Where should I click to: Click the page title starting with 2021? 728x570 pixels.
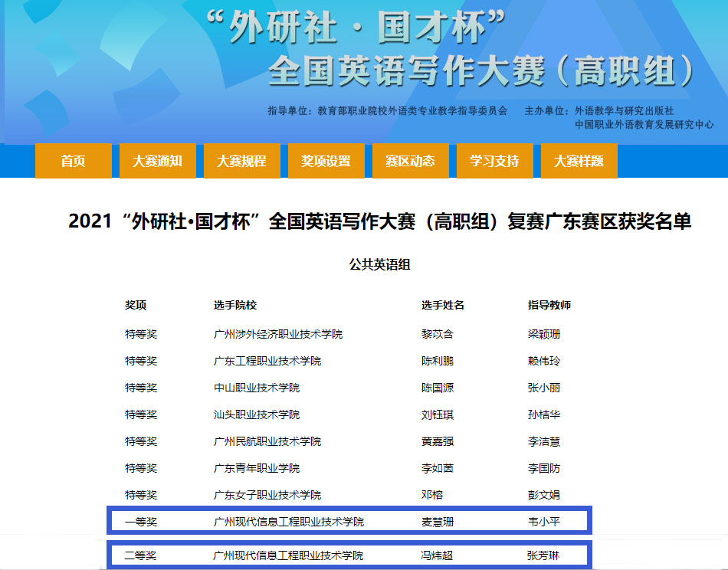[380, 221]
